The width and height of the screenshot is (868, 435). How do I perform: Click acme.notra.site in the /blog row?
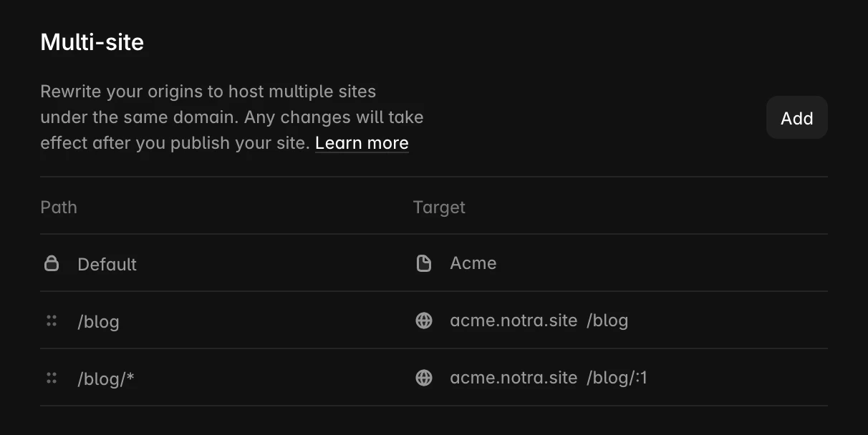[x=513, y=321]
